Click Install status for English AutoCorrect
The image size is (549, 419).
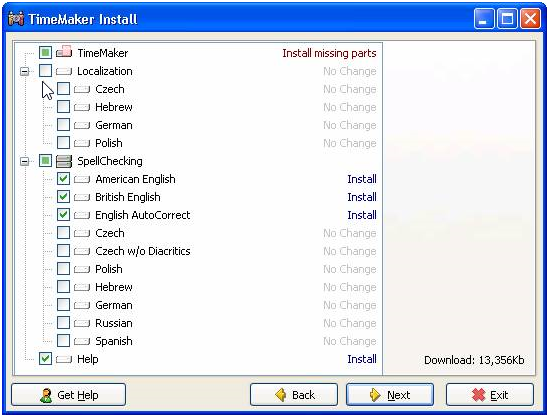click(x=362, y=215)
